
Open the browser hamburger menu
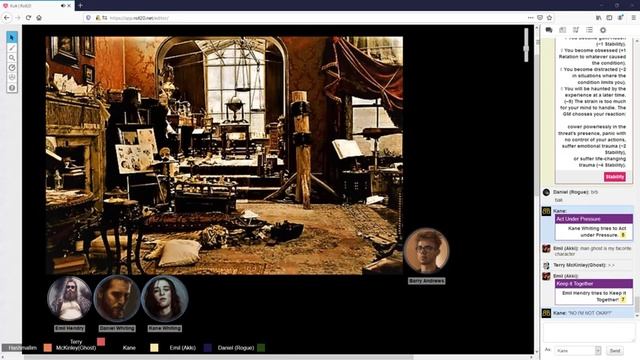(x=633, y=18)
